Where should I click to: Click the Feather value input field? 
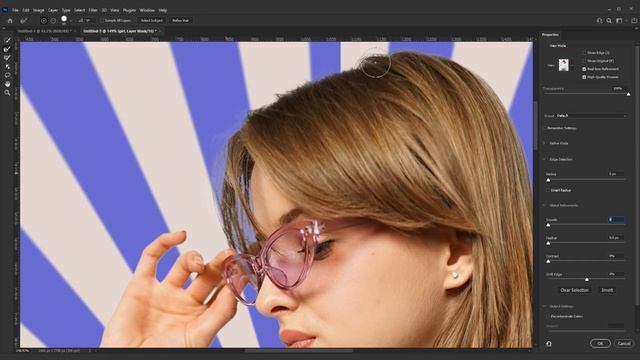(x=616, y=238)
